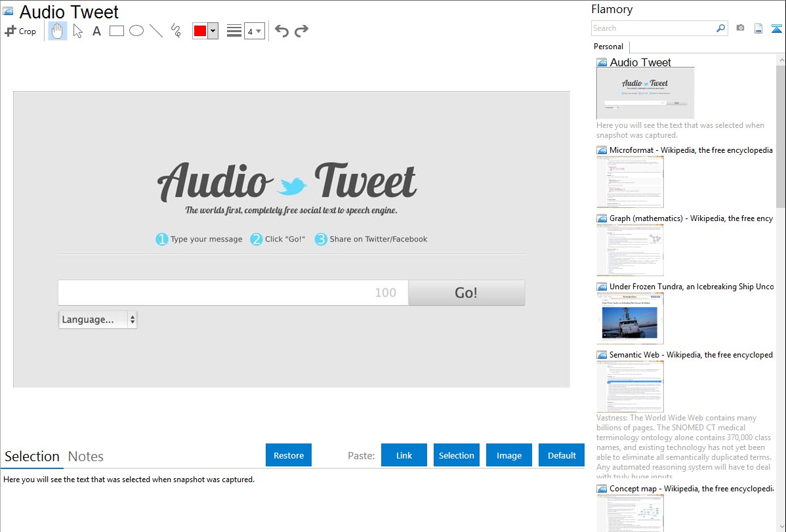The width and height of the screenshot is (786, 532).
Task: Click the Twitter bird logo
Action: (292, 186)
